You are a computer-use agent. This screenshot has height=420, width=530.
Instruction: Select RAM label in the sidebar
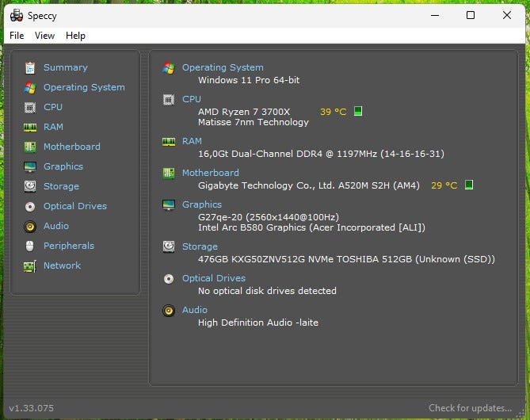tap(53, 127)
